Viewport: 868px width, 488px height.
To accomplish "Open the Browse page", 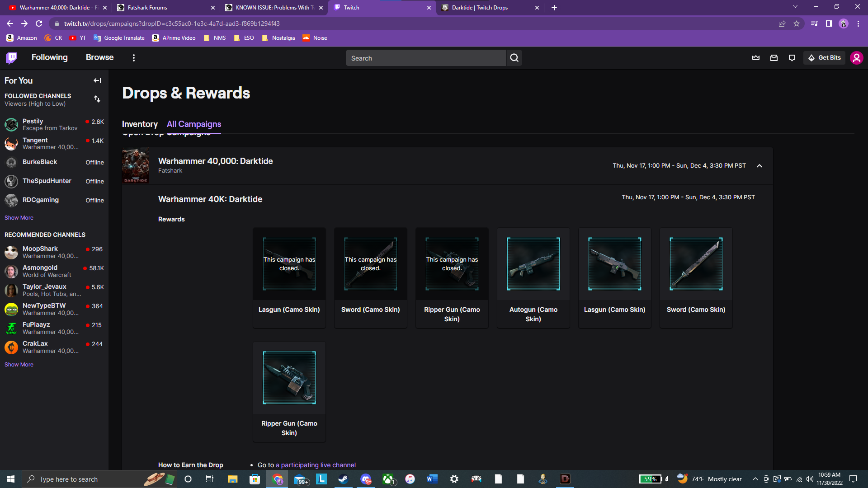I will point(100,57).
